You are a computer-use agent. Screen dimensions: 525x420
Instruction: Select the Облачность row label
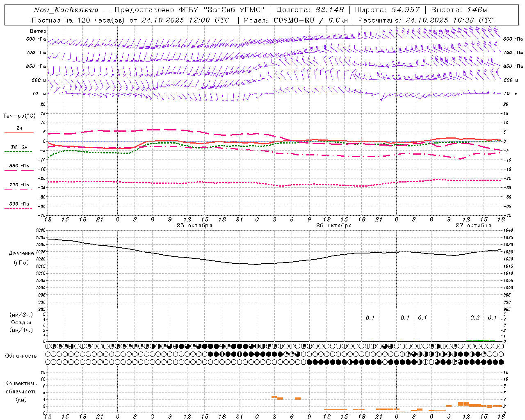(21, 356)
